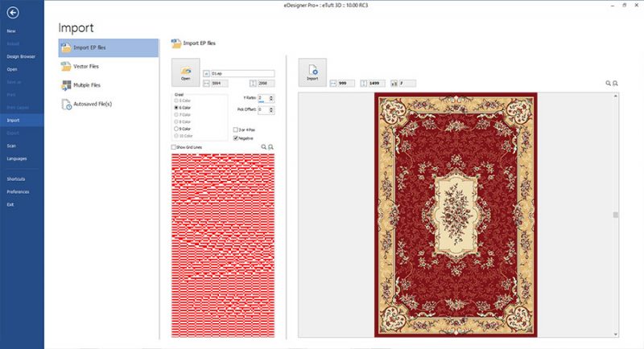Open Shortcuts from the sidebar

coord(16,179)
